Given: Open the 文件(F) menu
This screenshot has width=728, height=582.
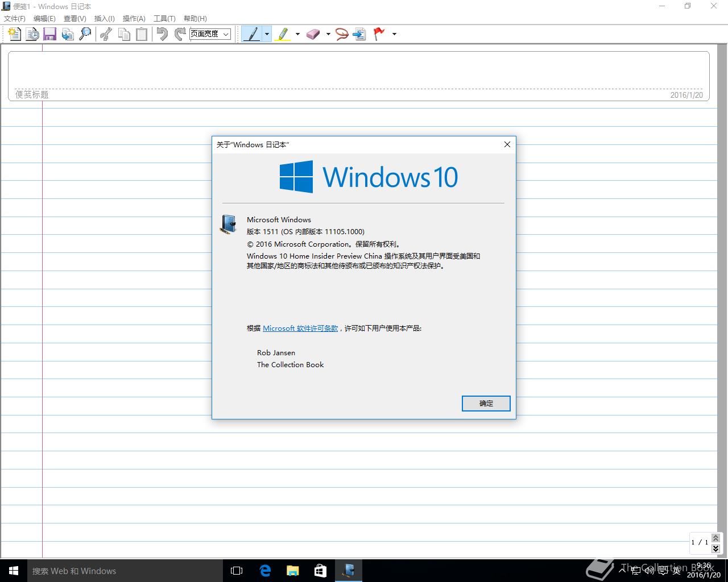Looking at the screenshot, I should (x=15, y=19).
